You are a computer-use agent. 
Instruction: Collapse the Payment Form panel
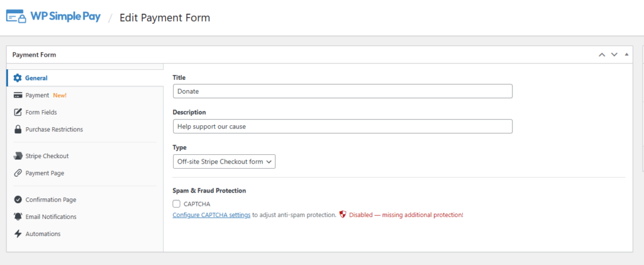coord(626,55)
